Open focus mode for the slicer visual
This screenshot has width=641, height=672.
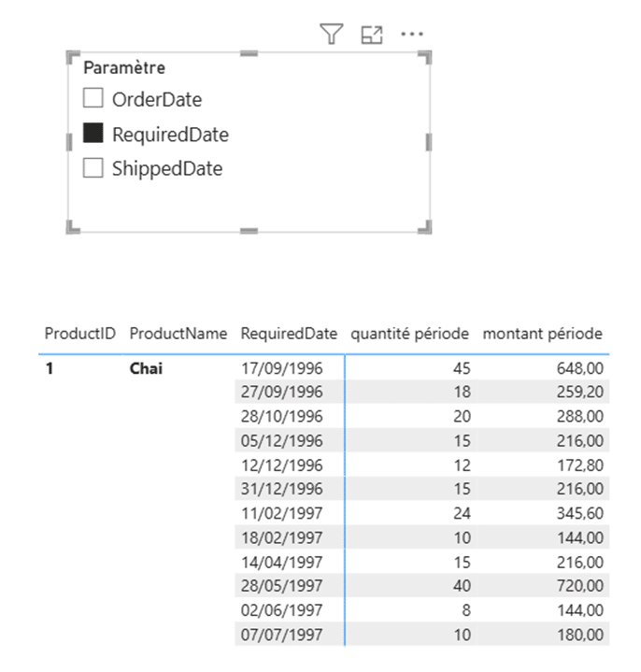372,35
